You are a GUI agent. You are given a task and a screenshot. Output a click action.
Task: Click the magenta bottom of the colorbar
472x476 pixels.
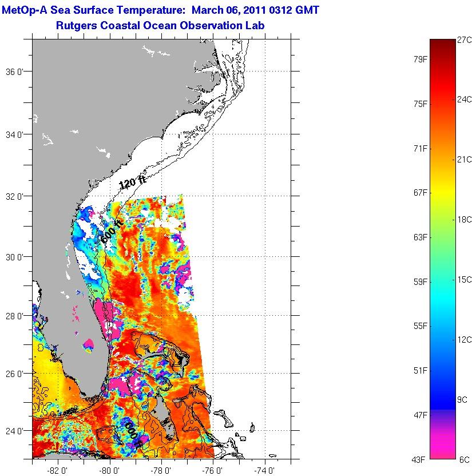coord(443,449)
